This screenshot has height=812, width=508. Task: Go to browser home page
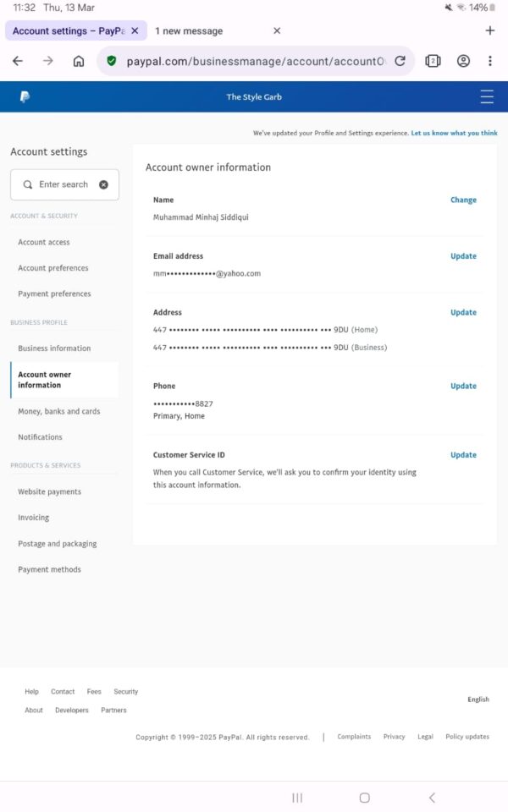pyautogui.click(x=79, y=61)
